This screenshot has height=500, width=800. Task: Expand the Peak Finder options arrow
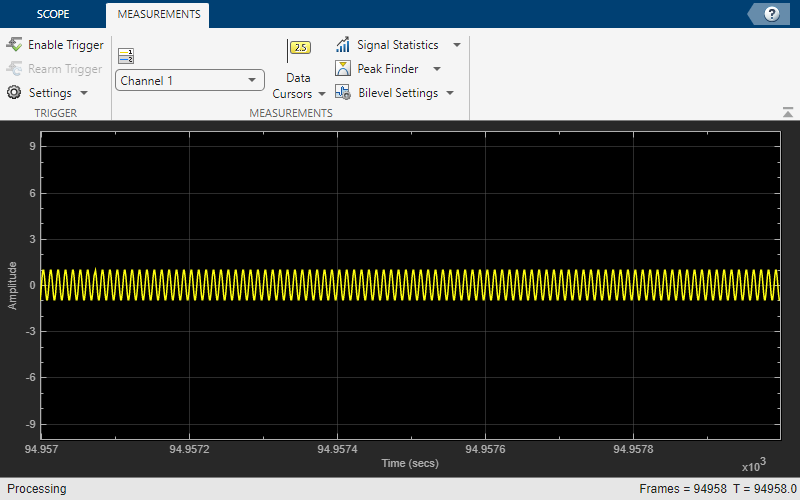click(437, 69)
